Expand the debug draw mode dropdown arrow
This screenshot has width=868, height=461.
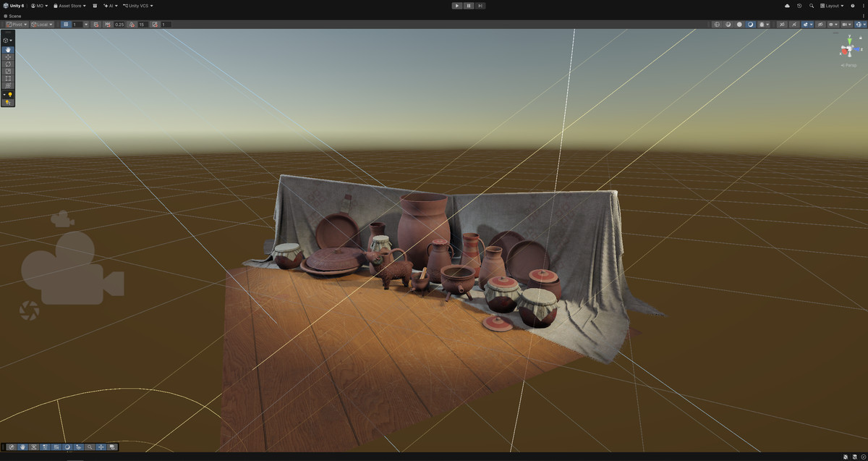click(767, 24)
